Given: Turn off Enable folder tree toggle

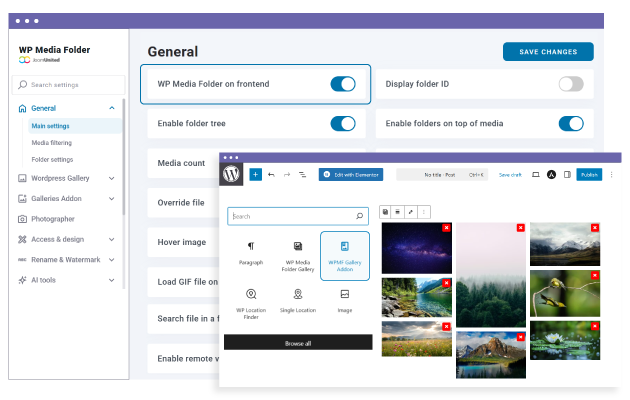Looking at the screenshot, I should pyautogui.click(x=342, y=123).
